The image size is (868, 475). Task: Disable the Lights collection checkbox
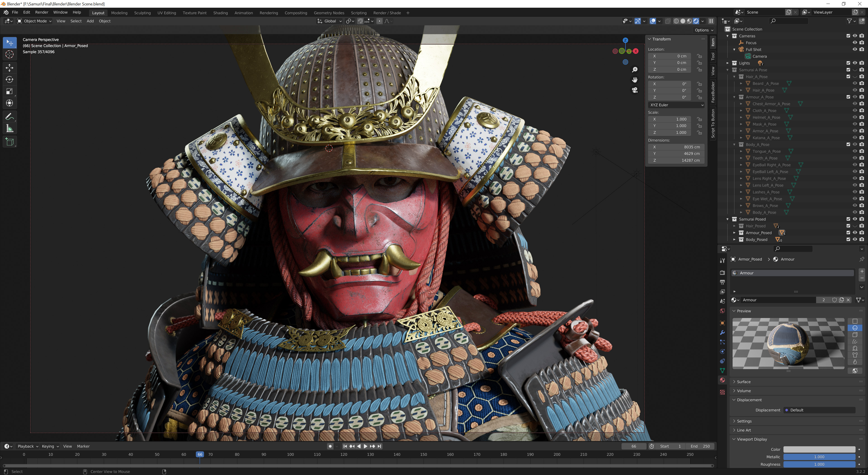848,63
